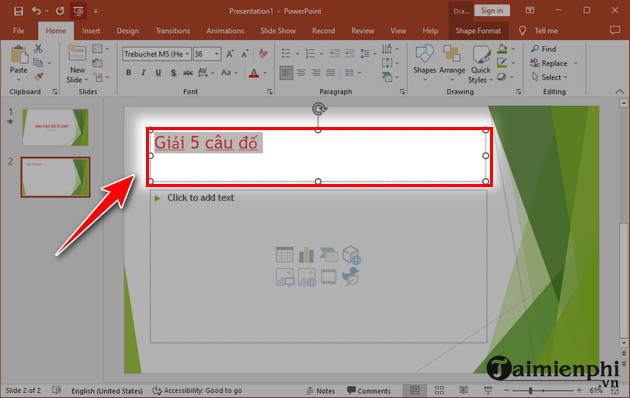Toggle Justify paragraph alignment

pyautogui.click(x=331, y=73)
